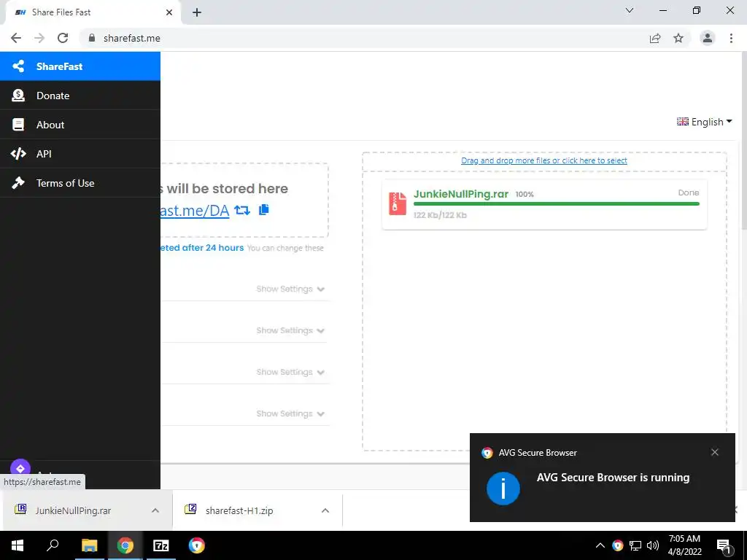Viewport: 747px width, 560px height.
Task: Open AVG Secure Browser from taskbar
Action: coord(196,545)
